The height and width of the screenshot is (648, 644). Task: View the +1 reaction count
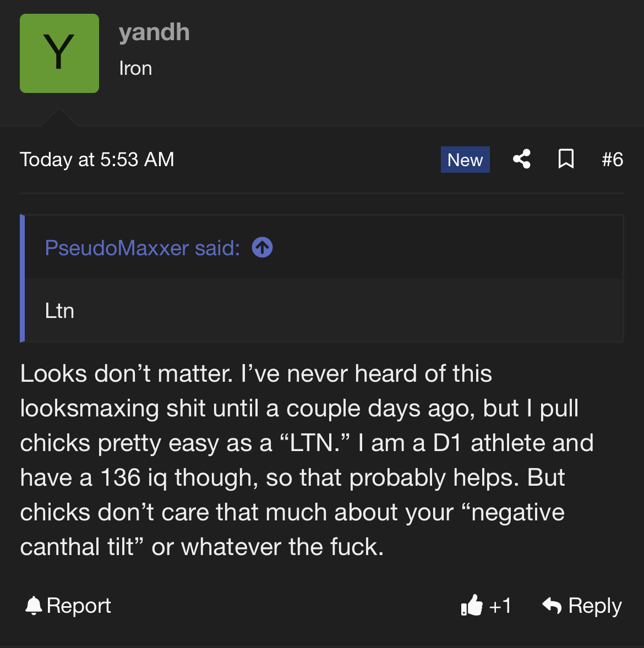click(500, 606)
